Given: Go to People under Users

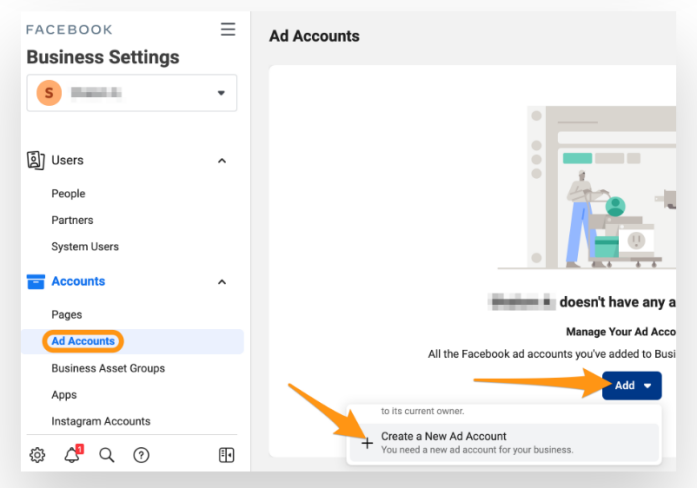Looking at the screenshot, I should pos(68,193).
